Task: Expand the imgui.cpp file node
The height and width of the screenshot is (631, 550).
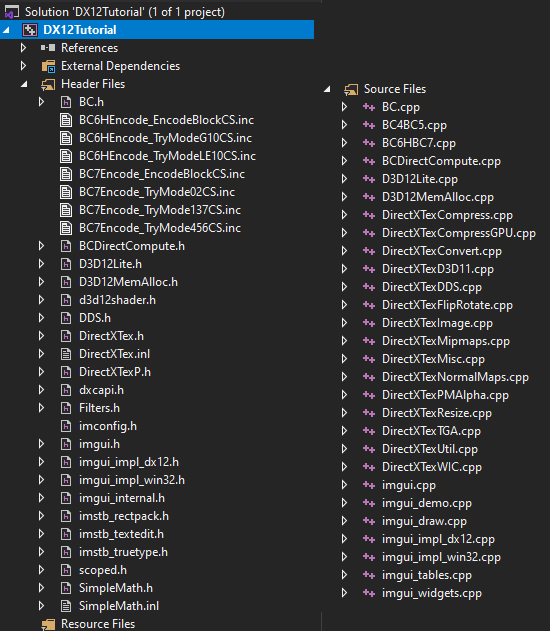Action: click(344, 485)
